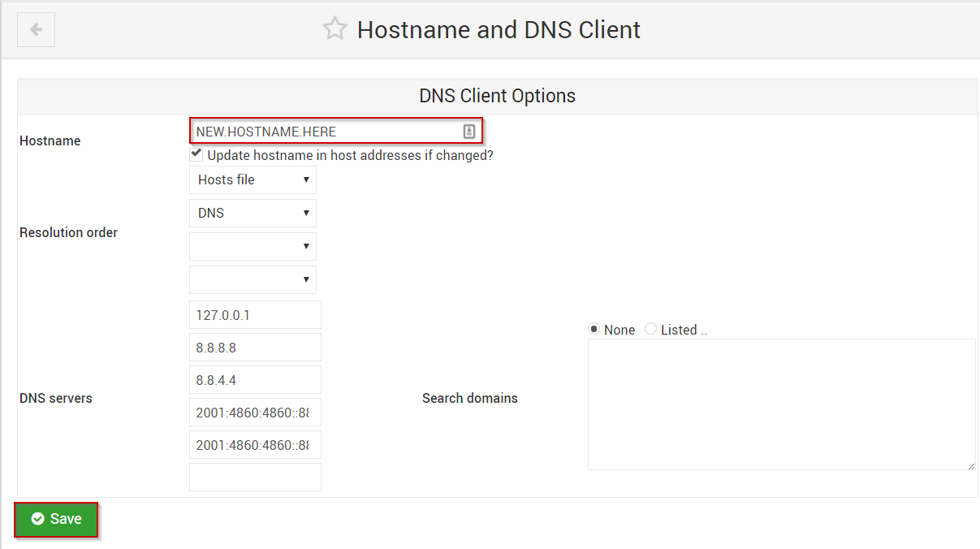The width and height of the screenshot is (980, 549).
Task: Enable the 'Update hostname in host addresses' checkbox
Action: pyautogui.click(x=196, y=153)
